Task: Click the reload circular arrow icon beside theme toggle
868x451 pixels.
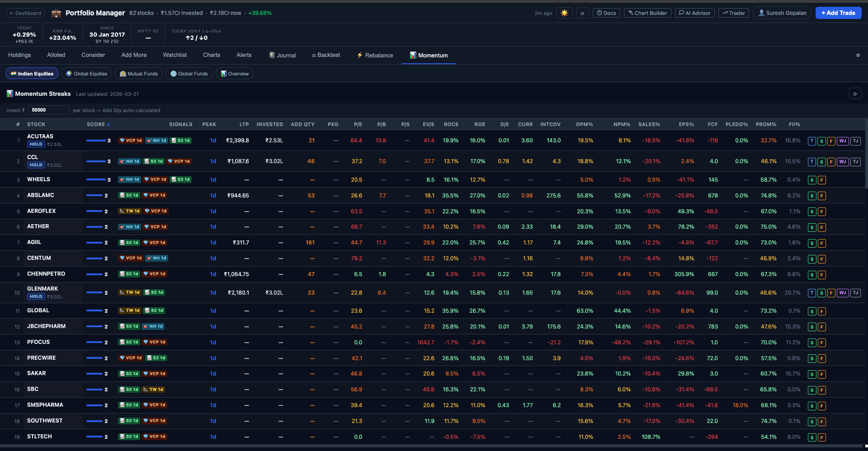Action: pyautogui.click(x=582, y=13)
